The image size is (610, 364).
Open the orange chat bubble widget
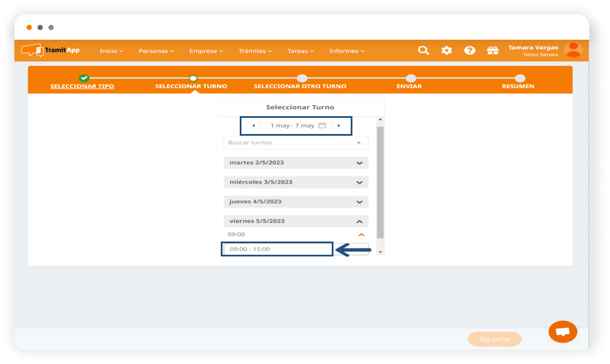point(563,332)
